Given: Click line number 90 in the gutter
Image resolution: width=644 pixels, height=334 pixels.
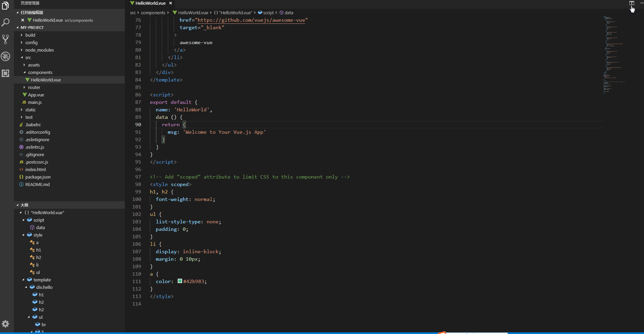Looking at the screenshot, I should [x=138, y=125].
